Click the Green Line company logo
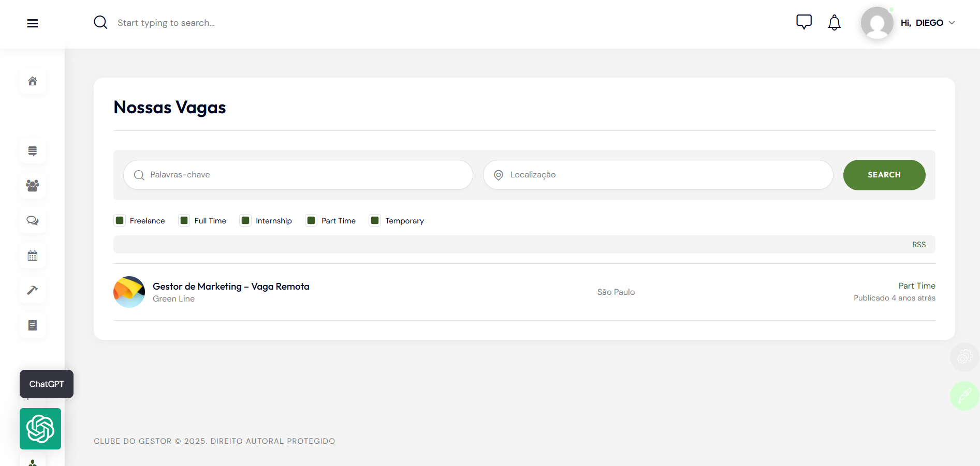The width and height of the screenshot is (980, 466). (129, 292)
